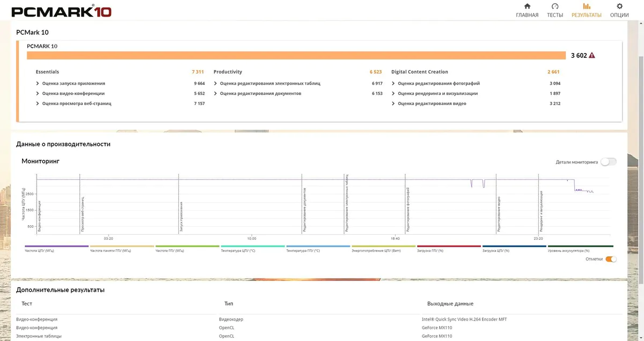Click the web browsing score 7 157

point(199,103)
